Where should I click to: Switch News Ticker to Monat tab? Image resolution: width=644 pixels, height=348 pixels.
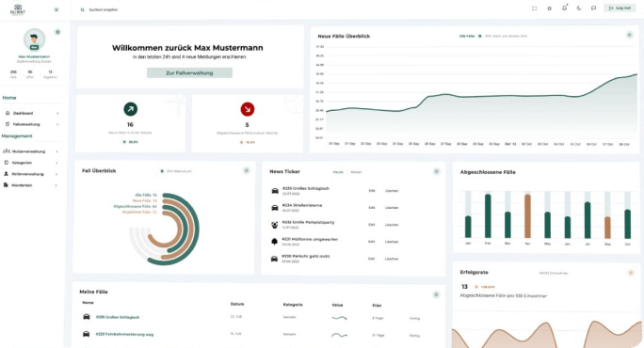pyautogui.click(x=356, y=172)
